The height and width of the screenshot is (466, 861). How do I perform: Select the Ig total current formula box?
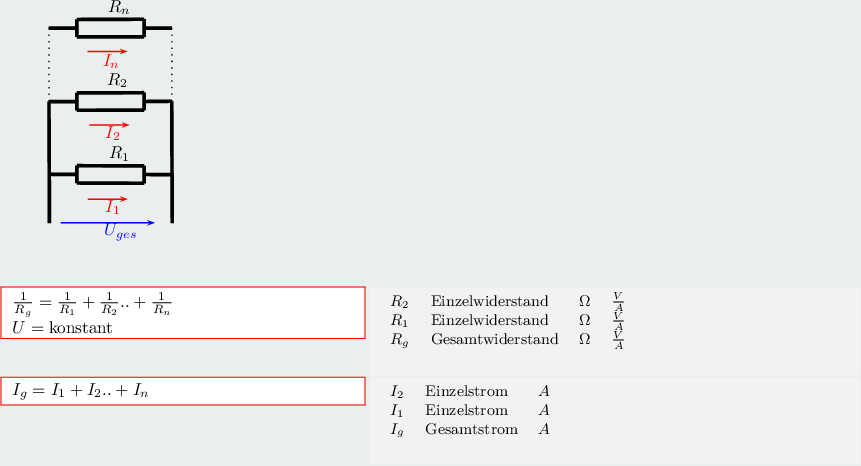click(x=183, y=391)
